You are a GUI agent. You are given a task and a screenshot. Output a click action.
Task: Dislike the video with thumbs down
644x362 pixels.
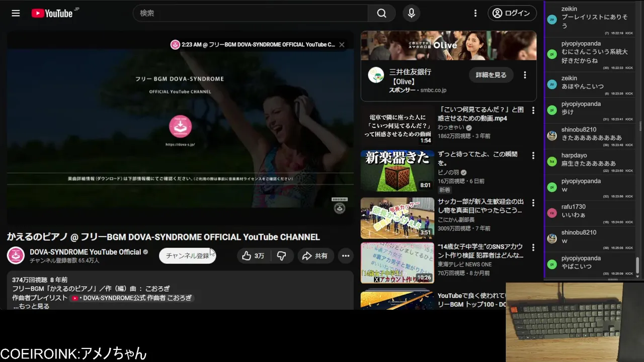click(x=282, y=256)
